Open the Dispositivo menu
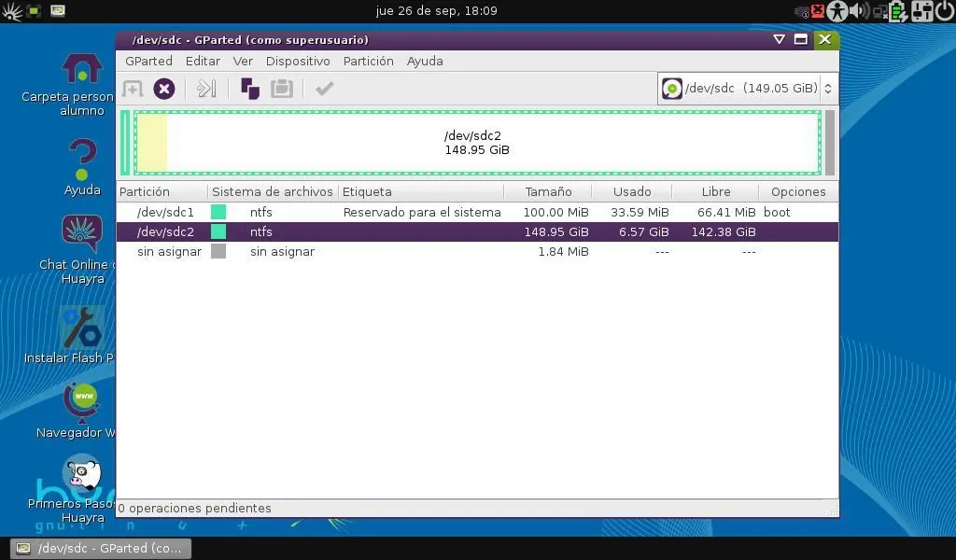The height and width of the screenshot is (560, 956). point(298,61)
